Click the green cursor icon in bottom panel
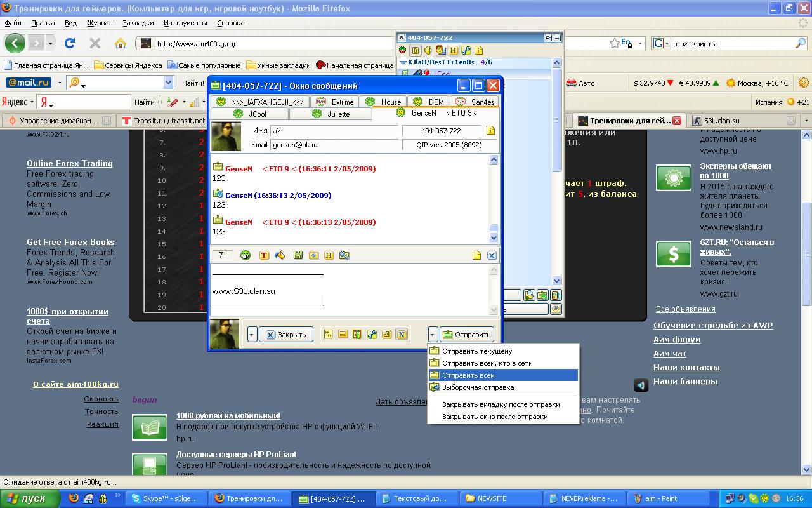 357,334
